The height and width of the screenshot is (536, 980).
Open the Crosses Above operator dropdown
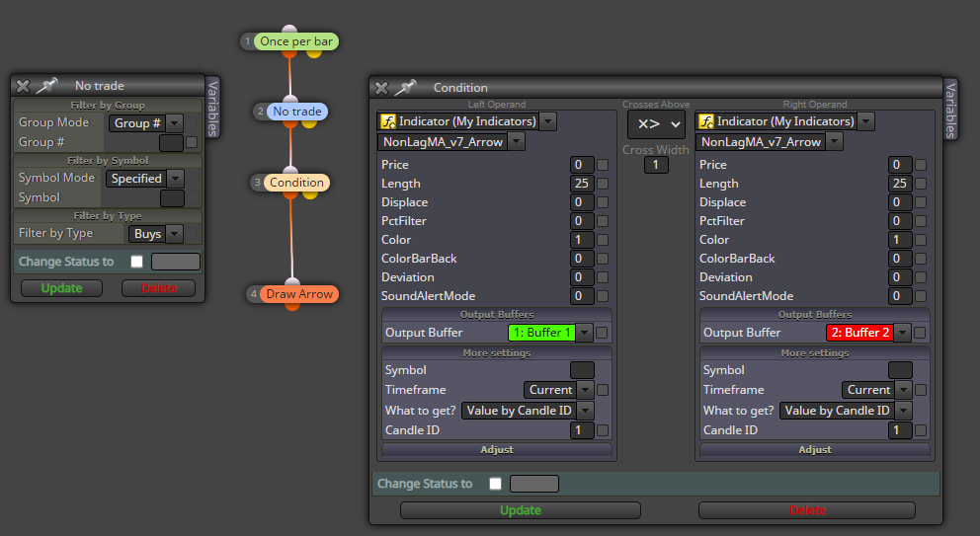[656, 124]
